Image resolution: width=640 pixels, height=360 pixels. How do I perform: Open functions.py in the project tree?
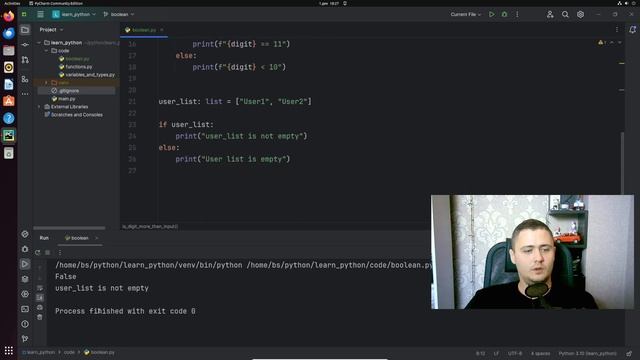click(76, 67)
